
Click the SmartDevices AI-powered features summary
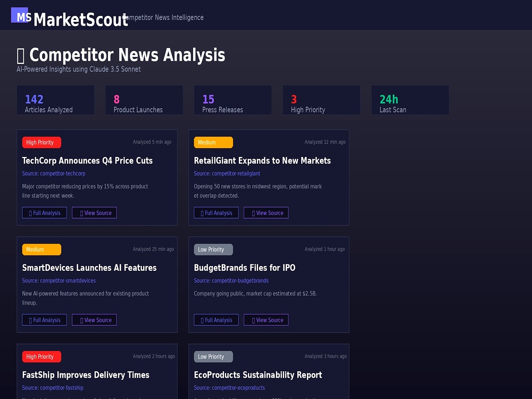pos(86,298)
